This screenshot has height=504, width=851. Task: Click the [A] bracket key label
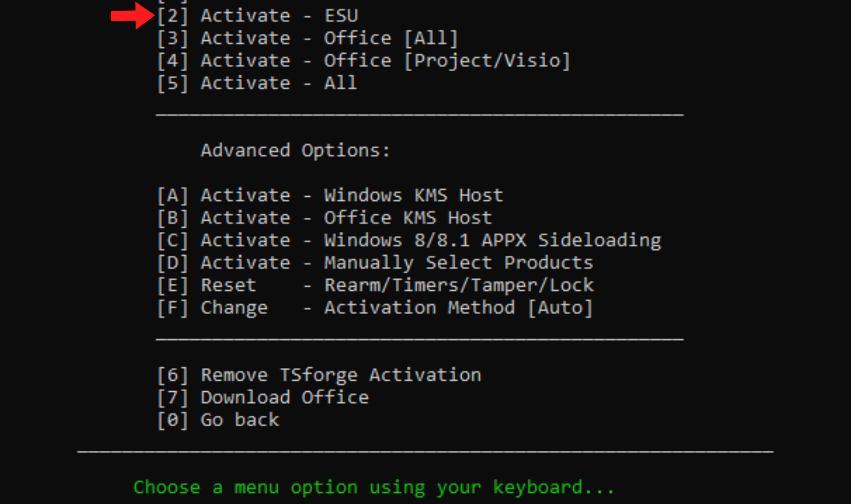click(x=172, y=196)
